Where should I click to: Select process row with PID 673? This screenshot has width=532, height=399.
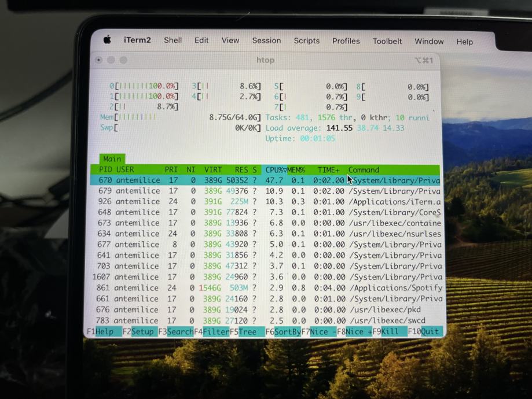coord(265,223)
